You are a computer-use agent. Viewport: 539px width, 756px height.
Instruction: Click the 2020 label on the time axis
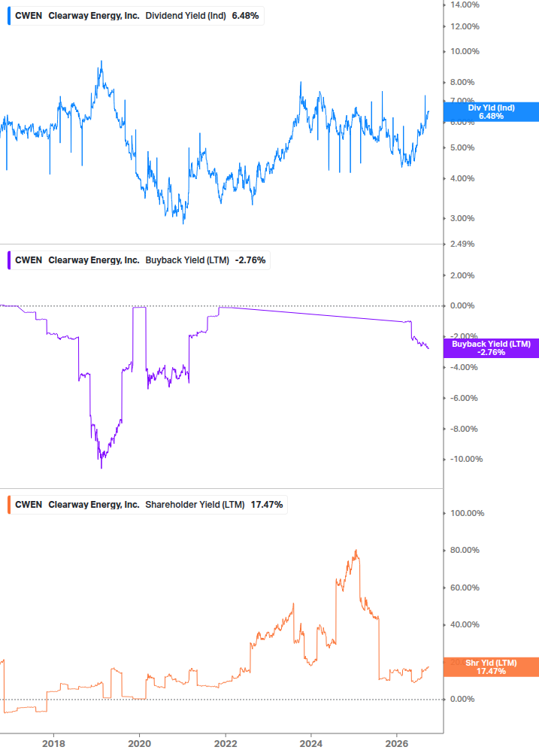pos(139,743)
